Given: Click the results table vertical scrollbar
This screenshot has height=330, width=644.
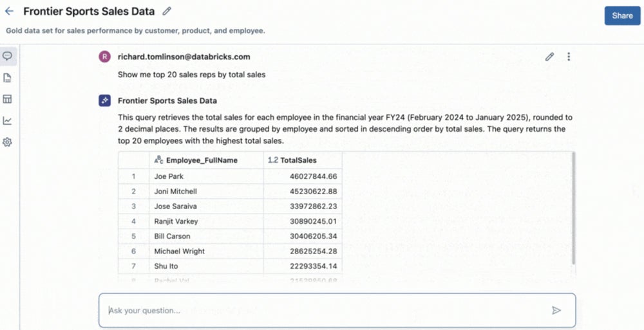Looking at the screenshot, I should [573, 208].
